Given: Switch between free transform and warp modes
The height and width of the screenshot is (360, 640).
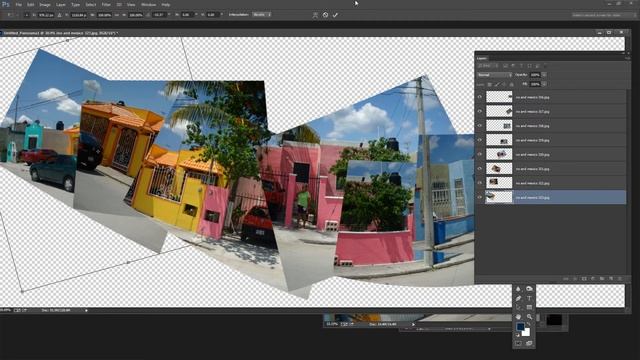Looking at the screenshot, I should [x=315, y=15].
